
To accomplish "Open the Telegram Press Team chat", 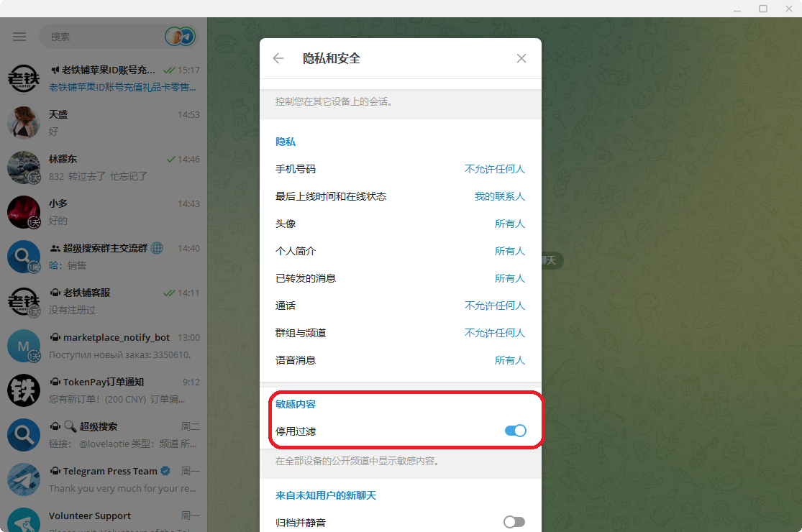I will click(104, 480).
